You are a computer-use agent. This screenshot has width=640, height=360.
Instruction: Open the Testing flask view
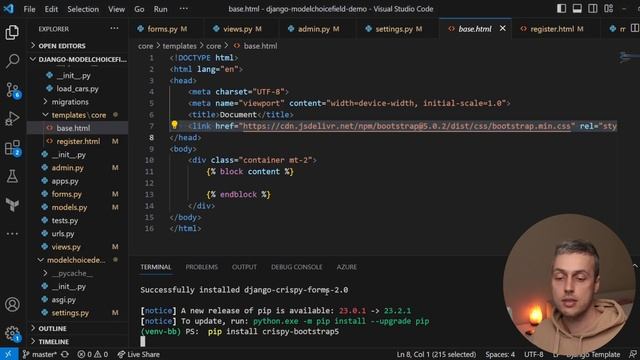12,176
